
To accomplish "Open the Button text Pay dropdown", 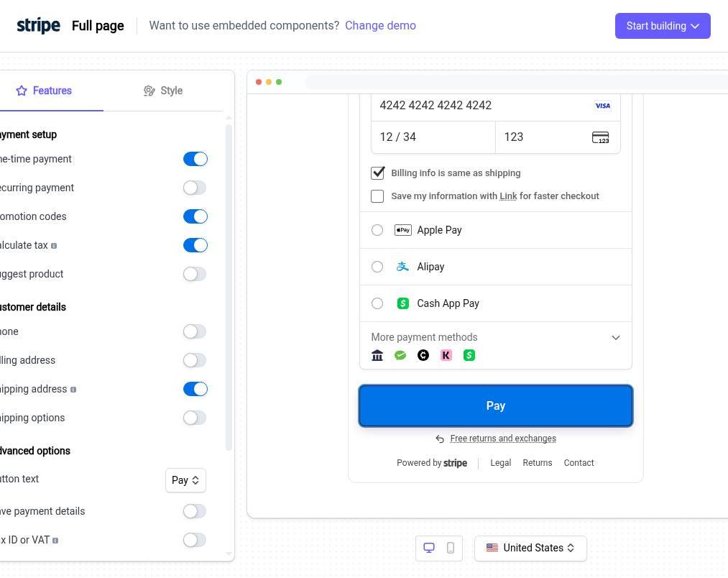I will pyautogui.click(x=185, y=480).
